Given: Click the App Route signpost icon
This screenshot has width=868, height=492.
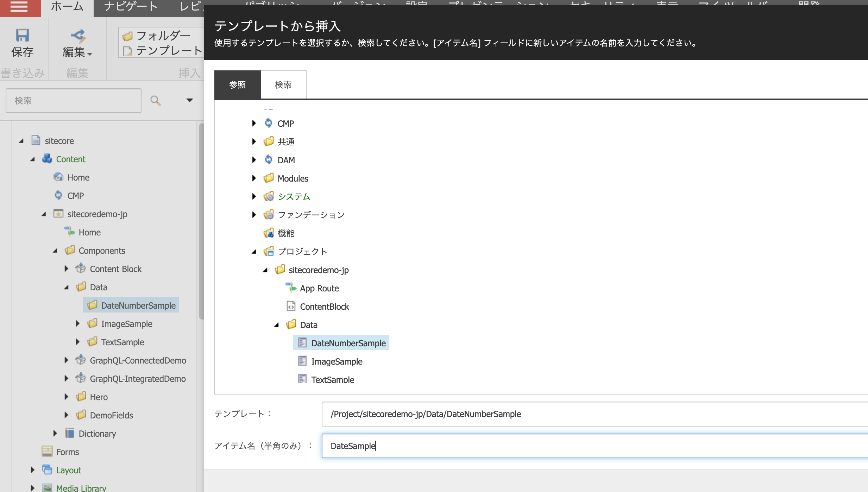Looking at the screenshot, I should point(291,288).
